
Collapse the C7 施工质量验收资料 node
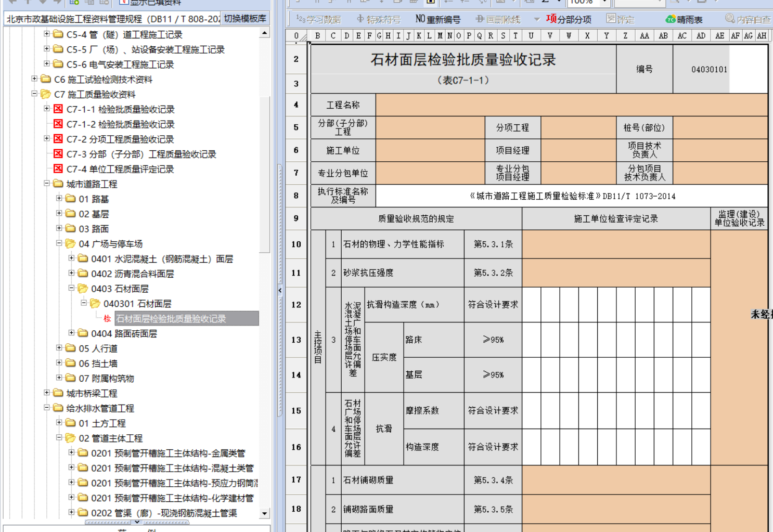[x=34, y=94]
